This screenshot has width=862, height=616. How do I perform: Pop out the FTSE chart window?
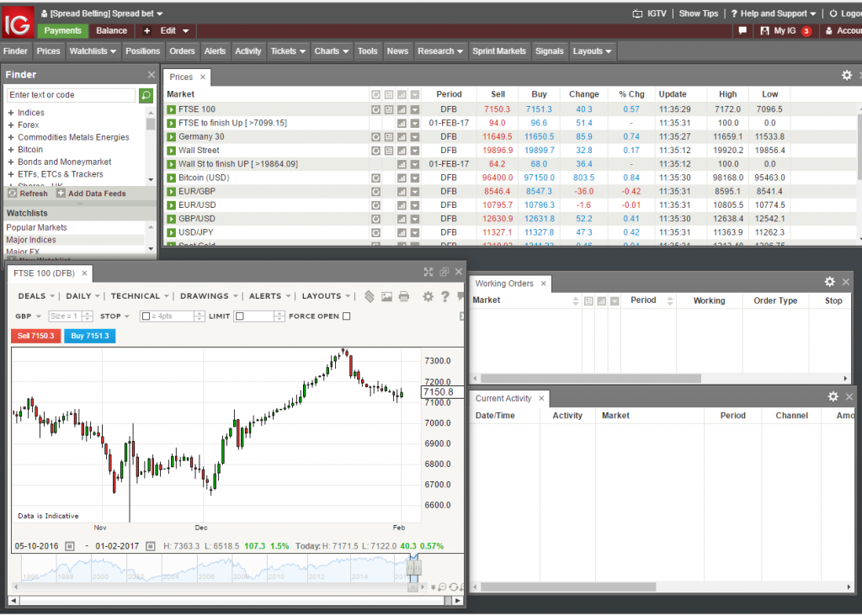444,272
